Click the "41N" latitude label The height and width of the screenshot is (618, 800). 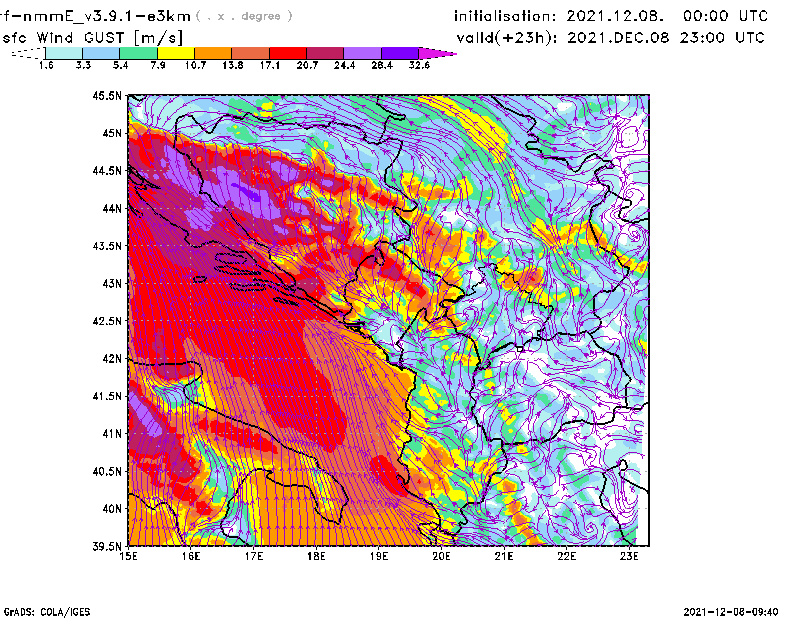tap(112, 434)
